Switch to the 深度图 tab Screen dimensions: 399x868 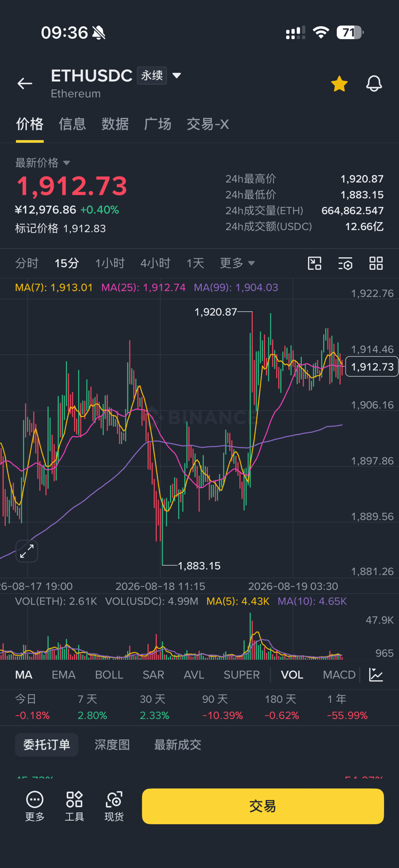pyautogui.click(x=112, y=745)
